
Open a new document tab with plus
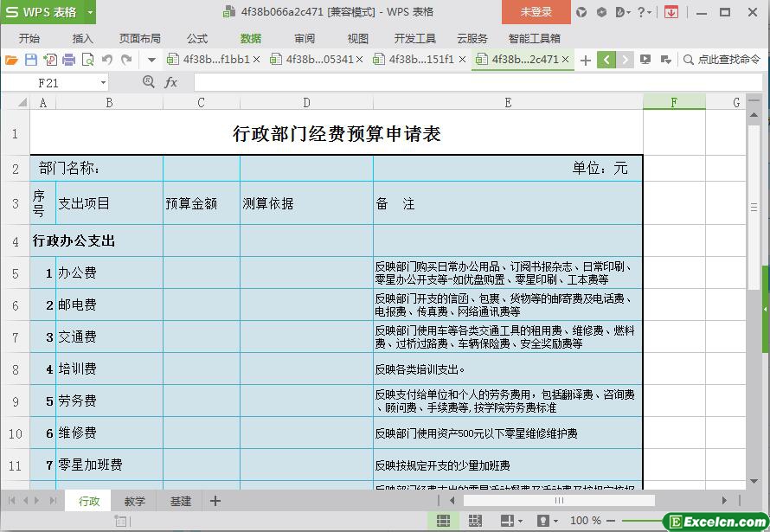pos(586,60)
